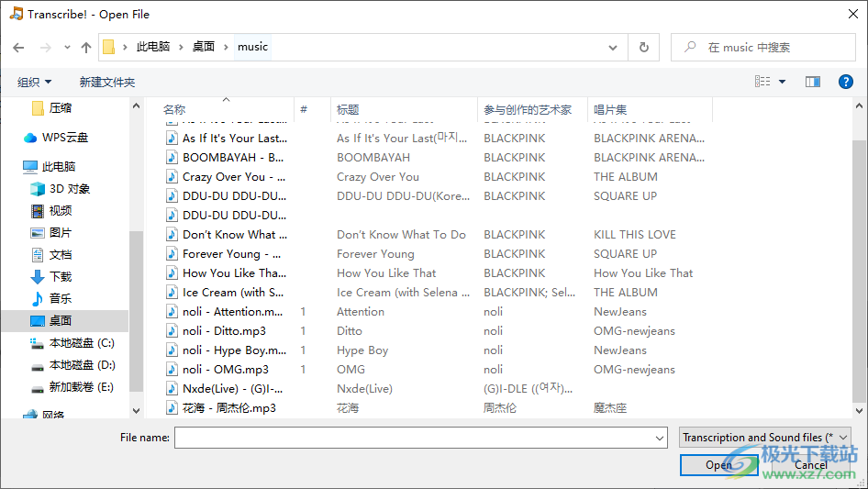Viewport: 868px width, 489px height.
Task: Select Don't Know What file name
Action: (x=235, y=234)
